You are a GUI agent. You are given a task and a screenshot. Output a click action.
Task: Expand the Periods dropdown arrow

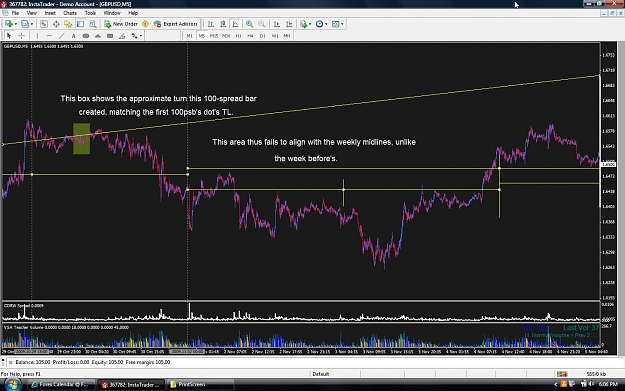(326, 24)
